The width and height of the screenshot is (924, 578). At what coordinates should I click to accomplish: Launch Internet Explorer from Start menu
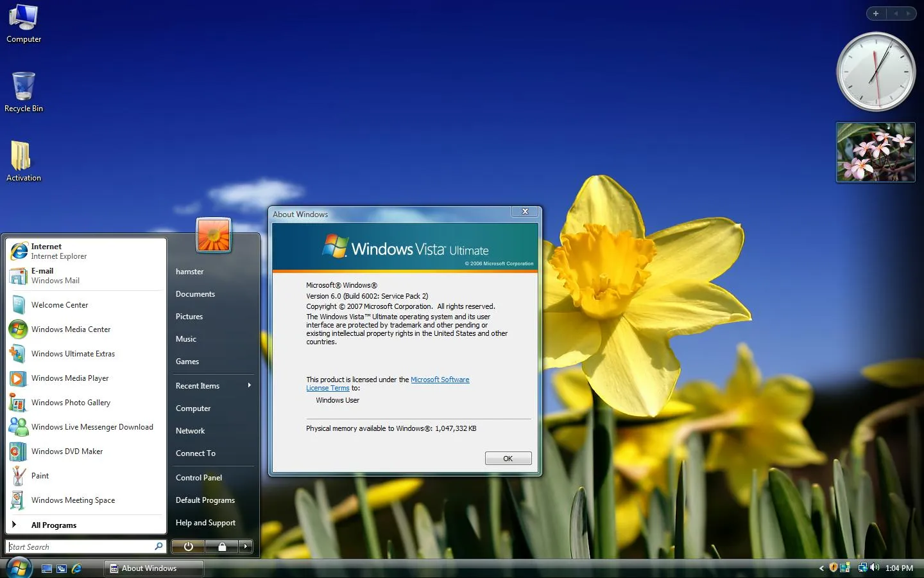(x=86, y=251)
